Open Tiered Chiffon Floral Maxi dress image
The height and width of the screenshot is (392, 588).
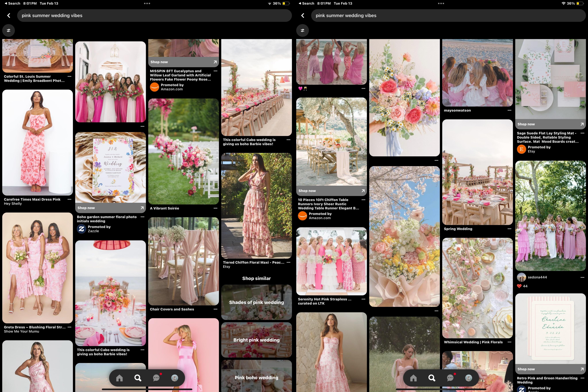tap(257, 206)
